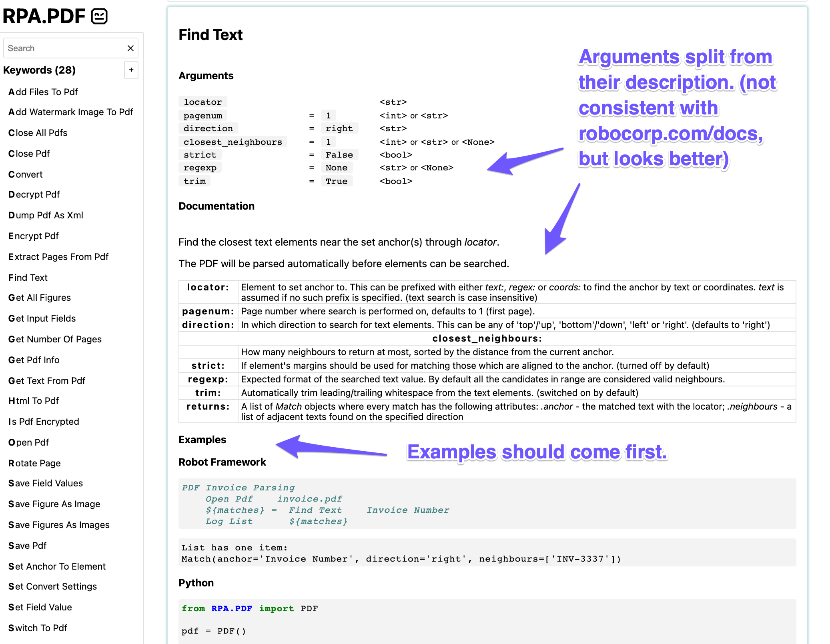Select the Add Files To Pdf keyword

click(42, 92)
